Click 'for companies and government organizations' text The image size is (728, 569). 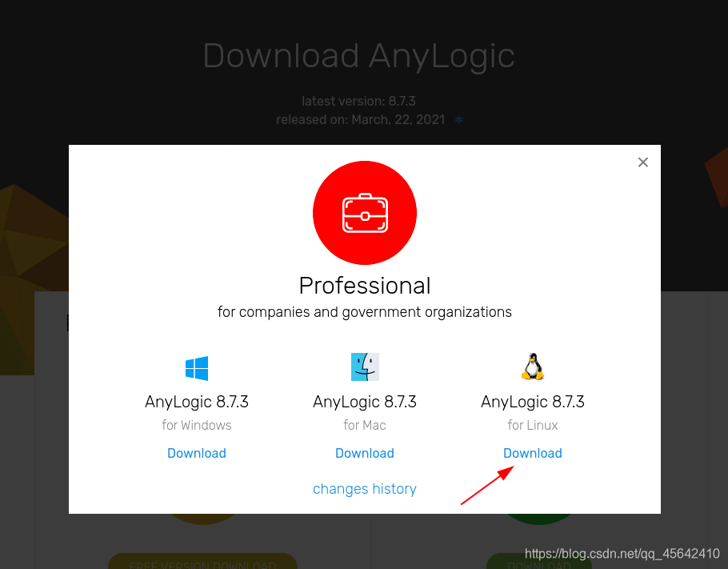365,312
